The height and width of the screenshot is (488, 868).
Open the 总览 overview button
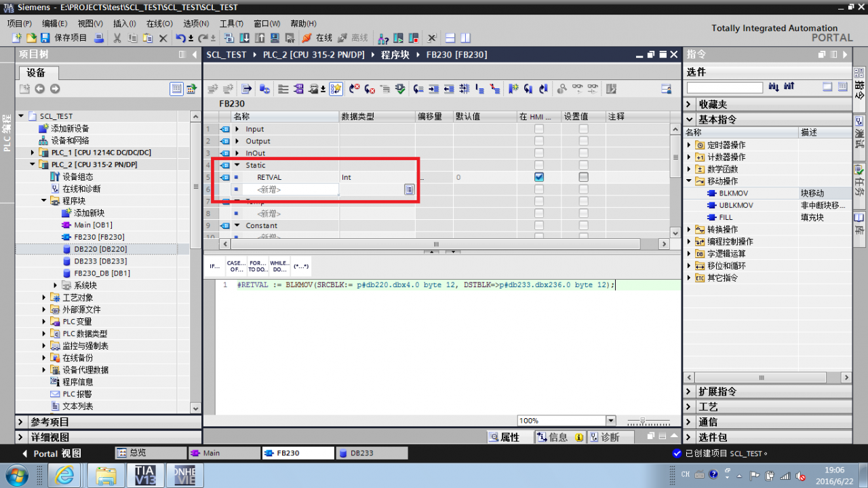point(151,453)
